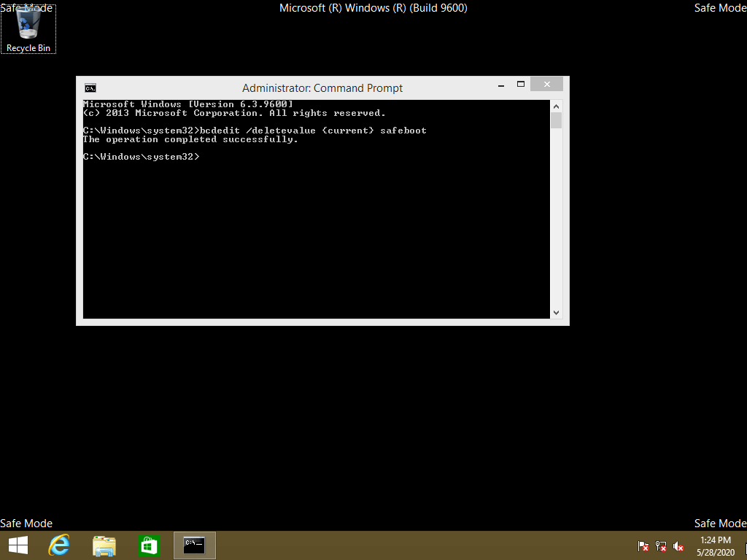Open Internet Explorer from the taskbar

tap(59, 545)
